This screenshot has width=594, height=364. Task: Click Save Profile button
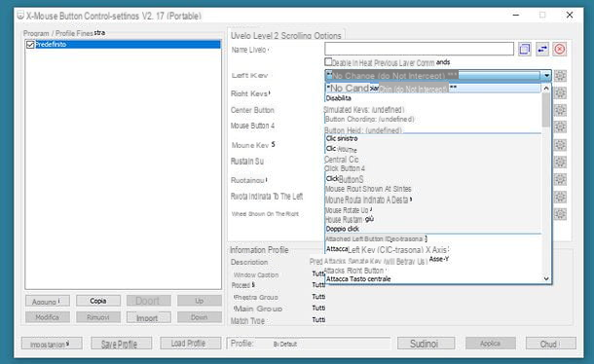[x=121, y=344]
